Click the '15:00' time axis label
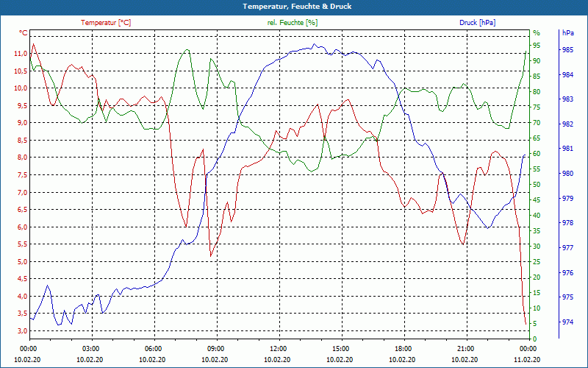Screen dimensions: 588x368 340,348
